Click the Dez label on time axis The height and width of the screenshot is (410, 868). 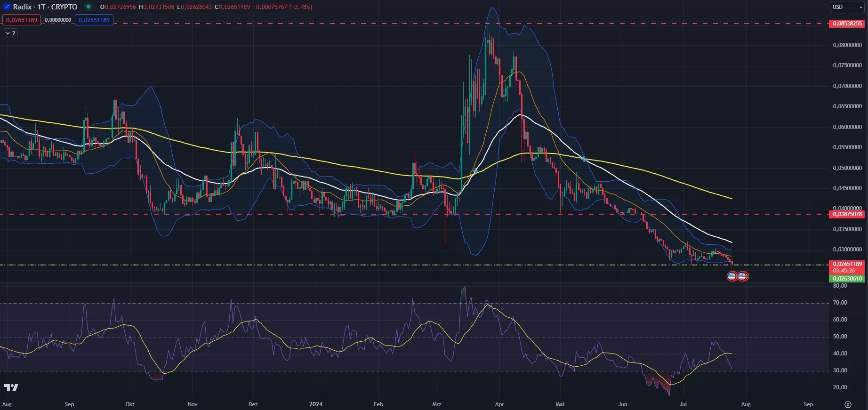[253, 404]
